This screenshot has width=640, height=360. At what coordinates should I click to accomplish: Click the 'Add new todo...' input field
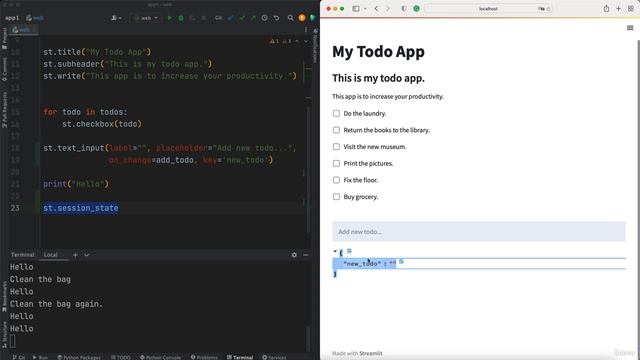[478, 231]
